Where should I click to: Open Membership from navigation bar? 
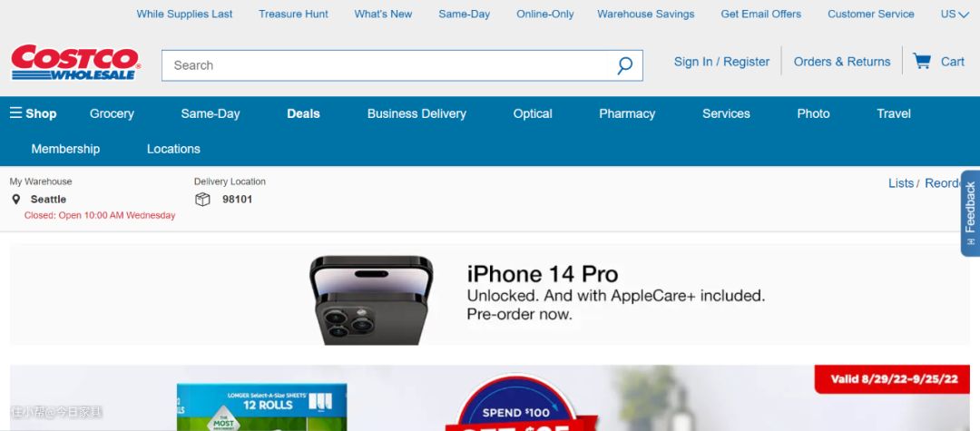(x=65, y=149)
